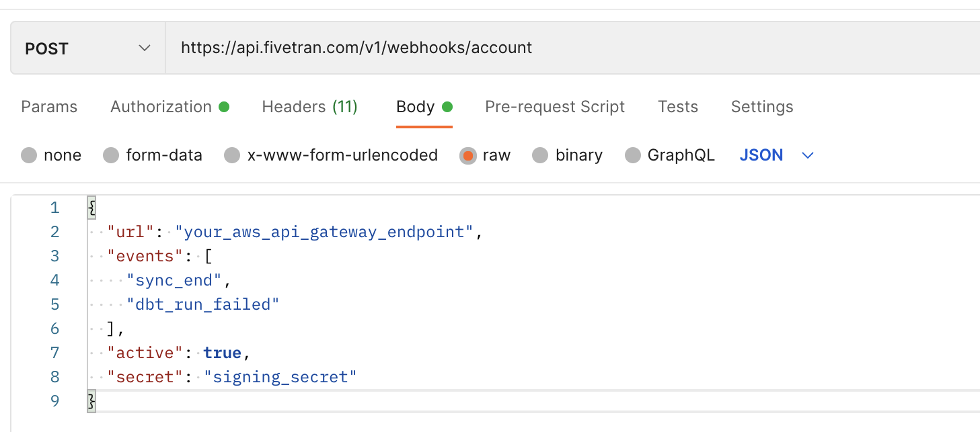980x432 pixels.
Task: Expand the JSON format dropdown
Action: tap(777, 155)
